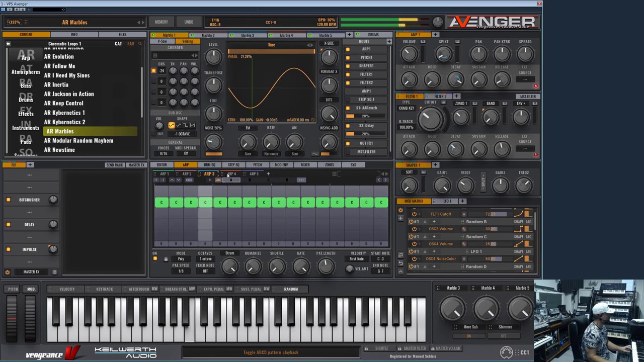Click the mod matrix power icon
The image size is (644, 362).
click(x=400, y=210)
